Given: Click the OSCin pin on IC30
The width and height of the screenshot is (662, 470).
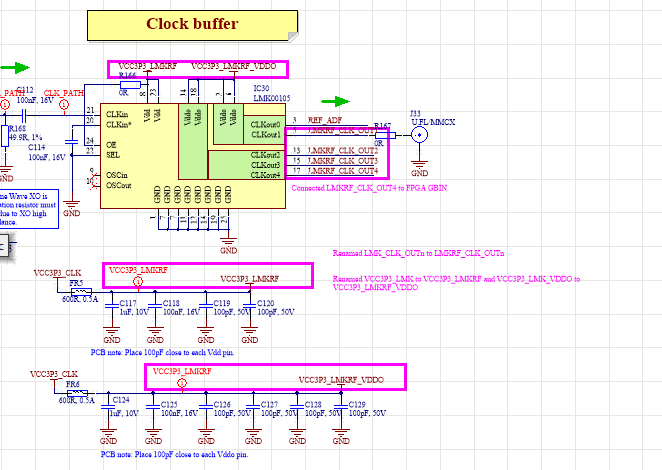Looking at the screenshot, I should 116,176.
